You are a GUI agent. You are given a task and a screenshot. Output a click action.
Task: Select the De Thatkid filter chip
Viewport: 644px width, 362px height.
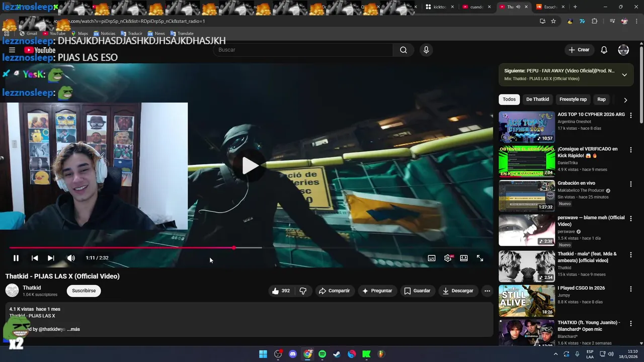pos(537,100)
